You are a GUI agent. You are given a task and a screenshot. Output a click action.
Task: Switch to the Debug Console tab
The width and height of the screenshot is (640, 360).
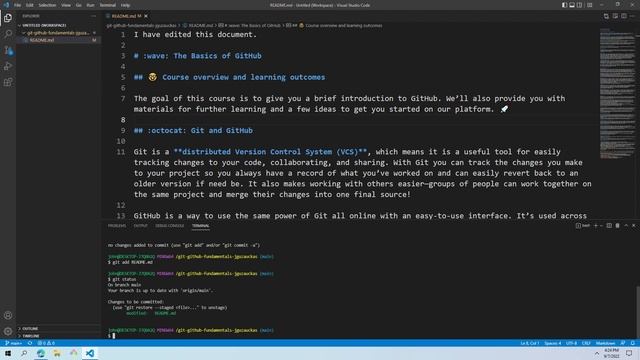click(x=169, y=226)
